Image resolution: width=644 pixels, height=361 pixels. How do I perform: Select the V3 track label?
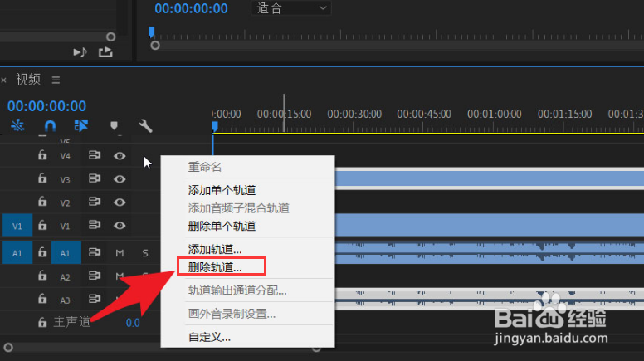(x=65, y=179)
